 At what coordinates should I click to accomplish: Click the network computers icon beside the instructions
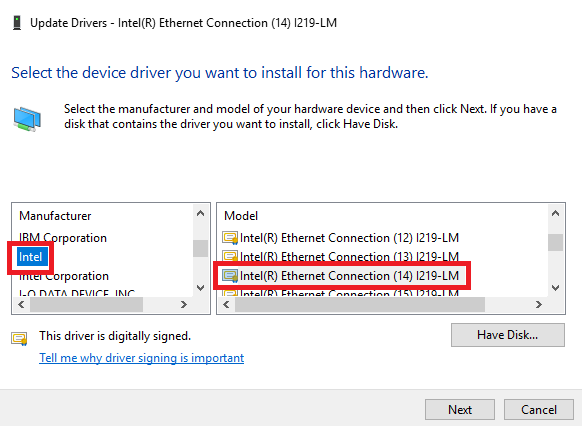tap(27, 119)
